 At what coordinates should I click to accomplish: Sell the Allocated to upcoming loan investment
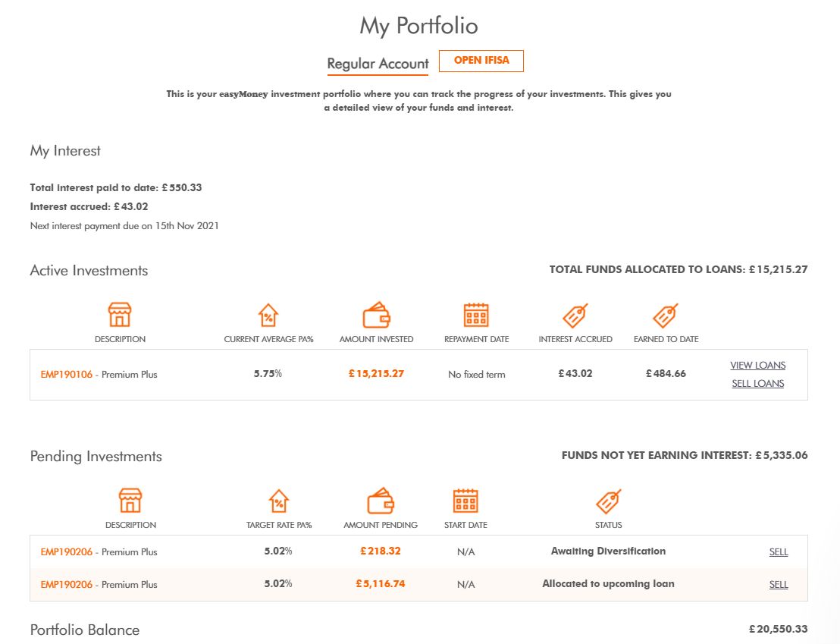coord(779,585)
